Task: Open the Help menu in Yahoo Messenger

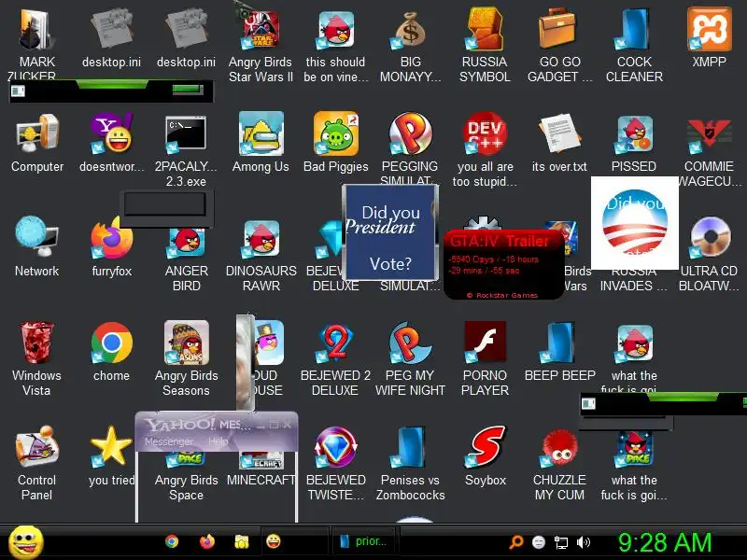Action: click(218, 441)
